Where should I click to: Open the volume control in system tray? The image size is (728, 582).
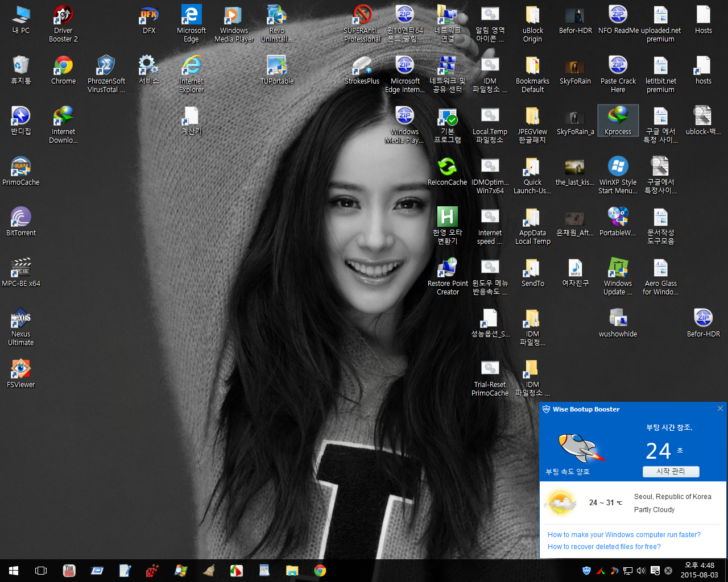[x=641, y=571]
